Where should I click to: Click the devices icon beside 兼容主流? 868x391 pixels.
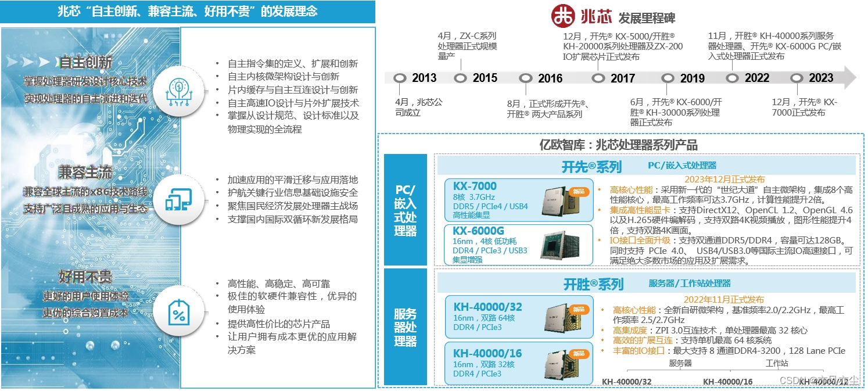click(x=178, y=200)
